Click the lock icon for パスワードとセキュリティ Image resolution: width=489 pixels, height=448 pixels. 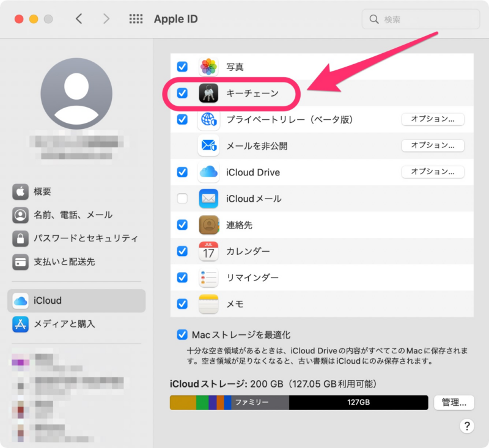coord(20,238)
